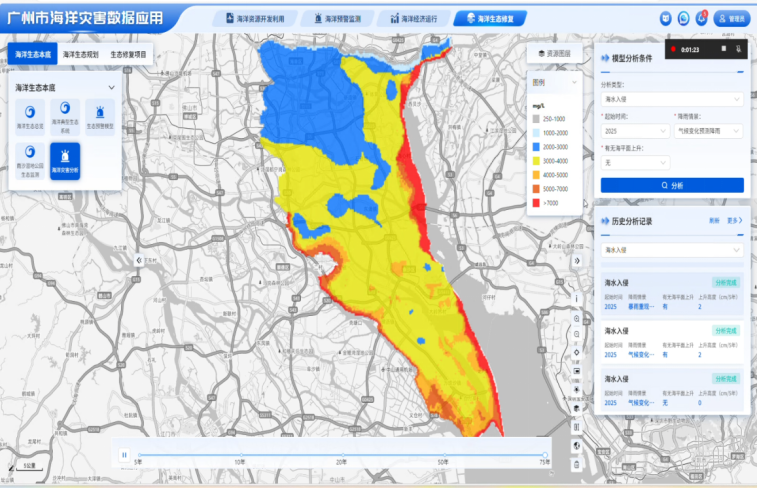Click the 更多 link in history panel
This screenshot has height=489, width=758.
click(735, 220)
